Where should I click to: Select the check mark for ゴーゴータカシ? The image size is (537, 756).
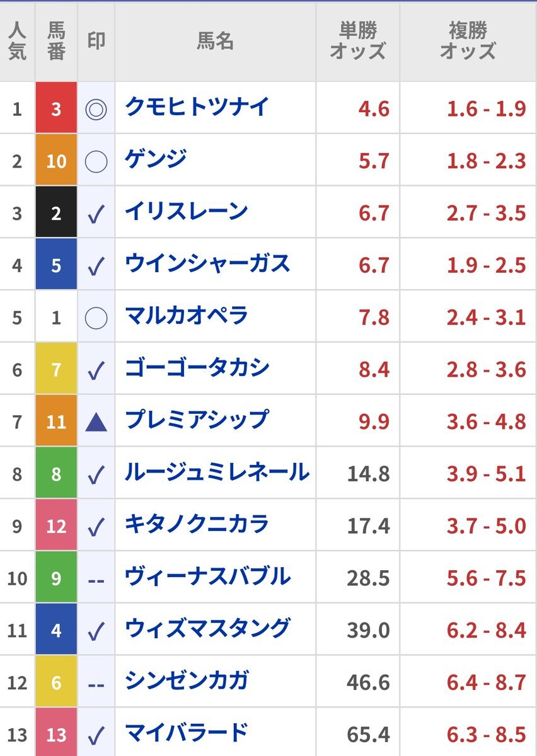tap(96, 371)
